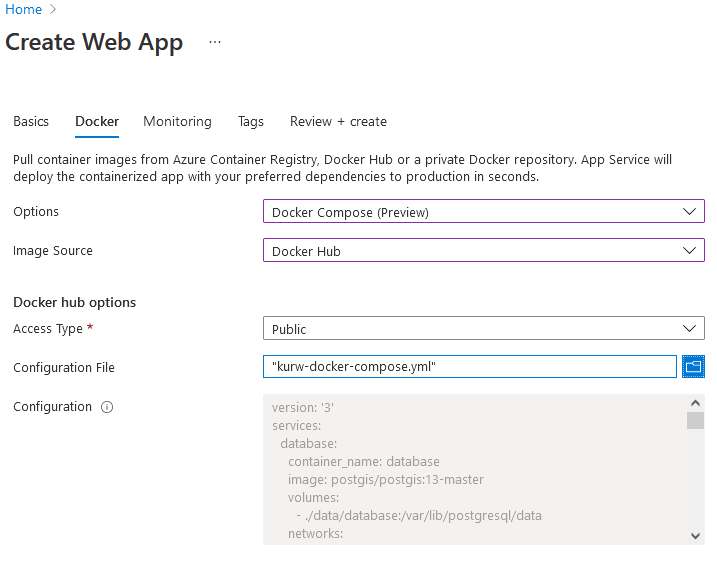
Task: Switch to the Basics tab
Action: coord(31,121)
